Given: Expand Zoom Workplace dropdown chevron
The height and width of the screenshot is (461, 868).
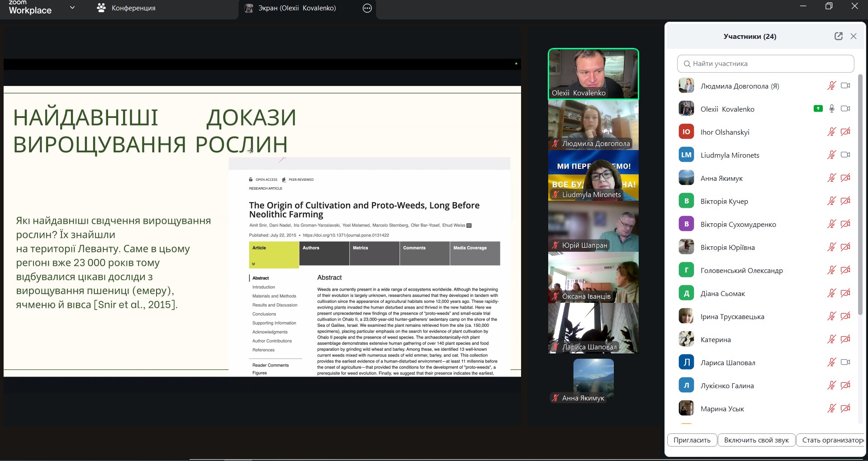Looking at the screenshot, I should (72, 8).
